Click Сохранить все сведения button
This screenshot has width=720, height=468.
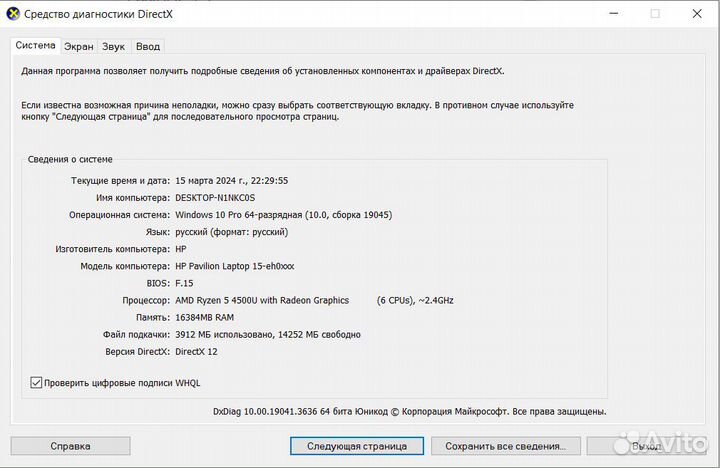tap(506, 446)
